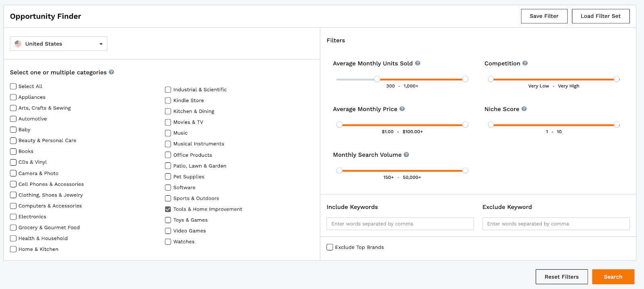Click the Average Monthly Price help icon
This screenshot has height=289, width=644.
point(402,109)
